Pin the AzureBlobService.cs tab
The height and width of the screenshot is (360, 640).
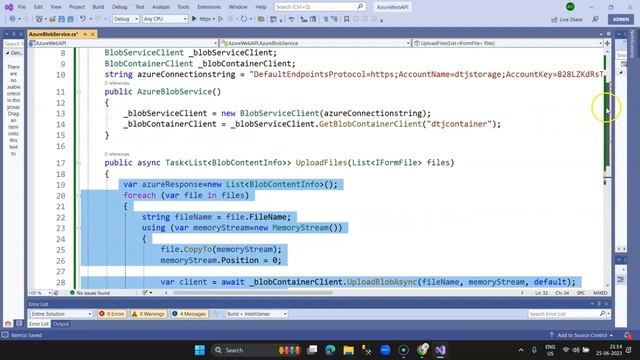pos(85,34)
